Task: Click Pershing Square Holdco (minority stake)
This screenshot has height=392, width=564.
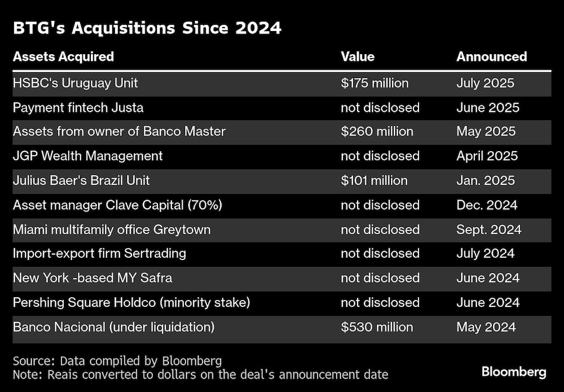Action: coord(131,302)
